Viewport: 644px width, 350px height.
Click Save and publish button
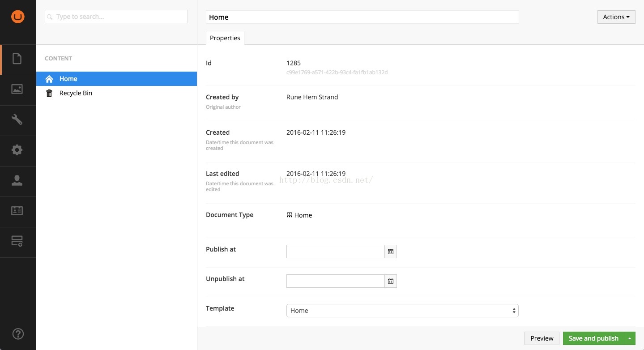(x=594, y=338)
